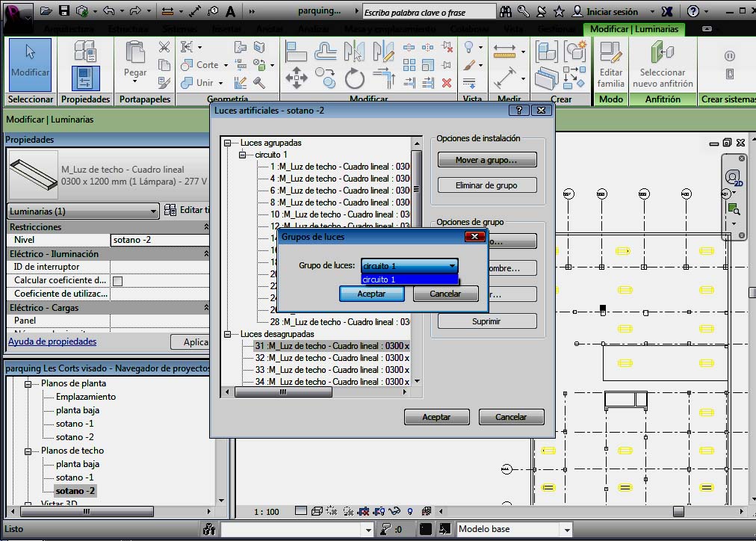This screenshot has width=756, height=541.
Task: Click Eliminar de grupo button
Action: (486, 185)
